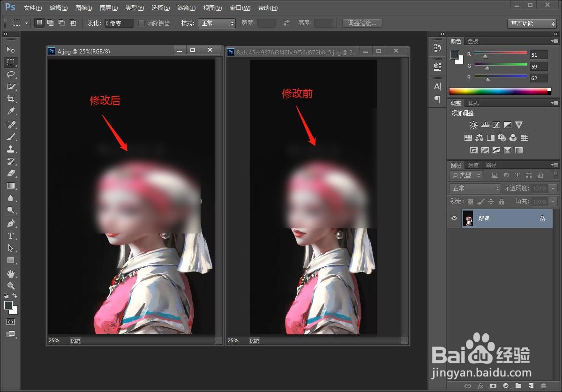This screenshot has width=562, height=392.
Task: Select the Brush tool
Action: click(11, 136)
